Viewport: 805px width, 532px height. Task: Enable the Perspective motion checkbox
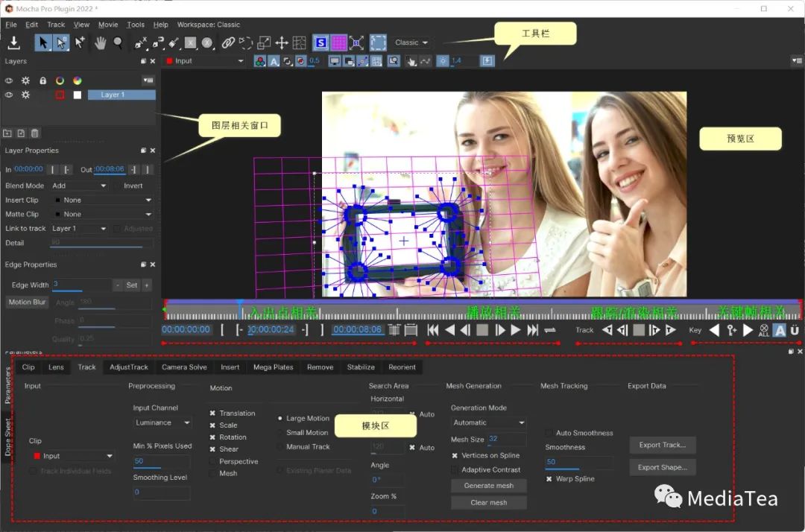pos(212,461)
